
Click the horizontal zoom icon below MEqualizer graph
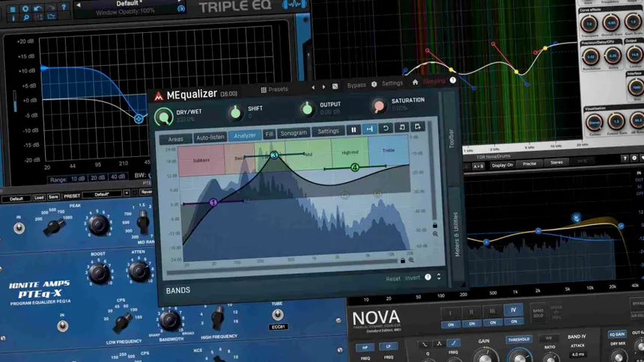(411, 260)
